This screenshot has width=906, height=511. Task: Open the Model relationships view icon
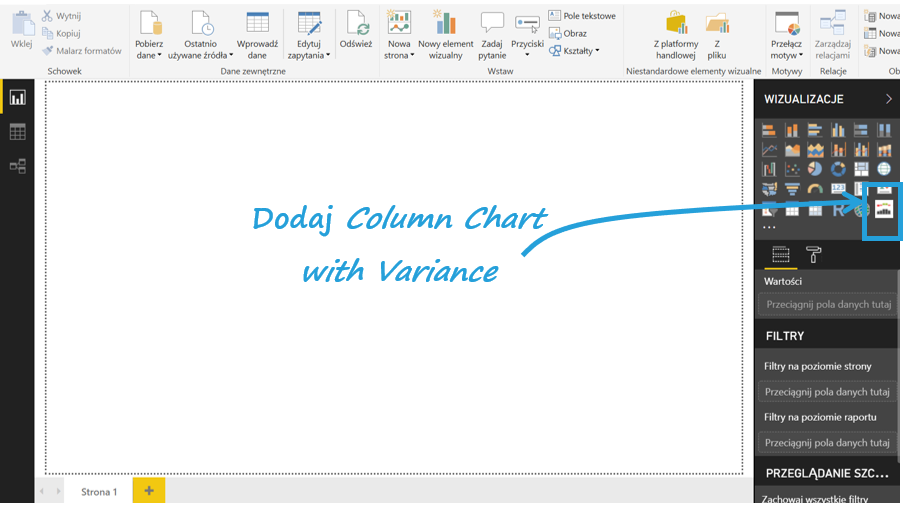pyautogui.click(x=17, y=166)
